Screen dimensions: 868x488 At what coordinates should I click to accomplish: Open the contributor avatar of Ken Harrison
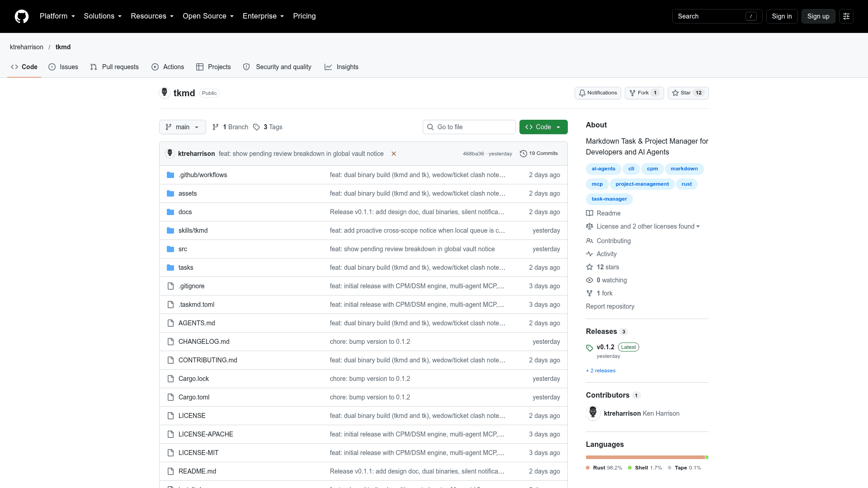(x=593, y=413)
